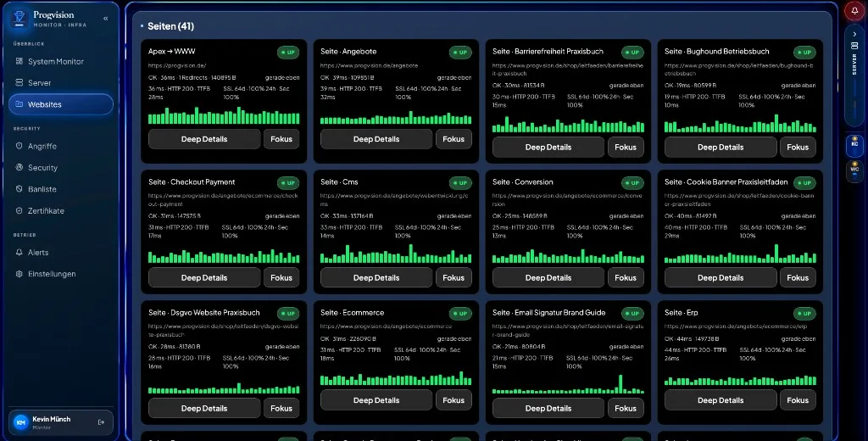Select the KC badge on right edge
Screen dimensions: 868x441
point(854,144)
